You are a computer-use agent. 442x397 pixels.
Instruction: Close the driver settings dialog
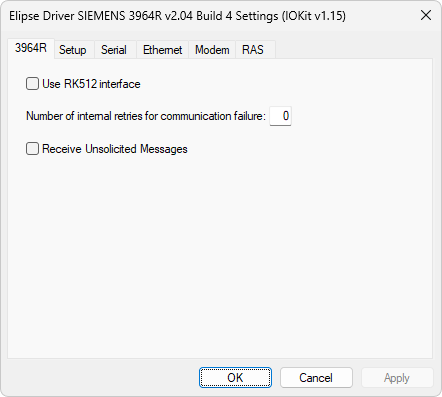(426, 15)
